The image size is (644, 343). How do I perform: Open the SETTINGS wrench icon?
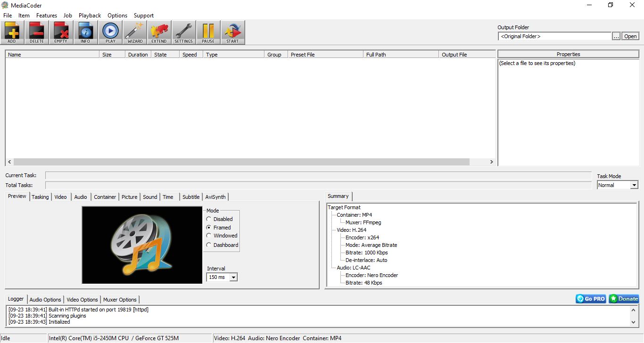tap(183, 33)
